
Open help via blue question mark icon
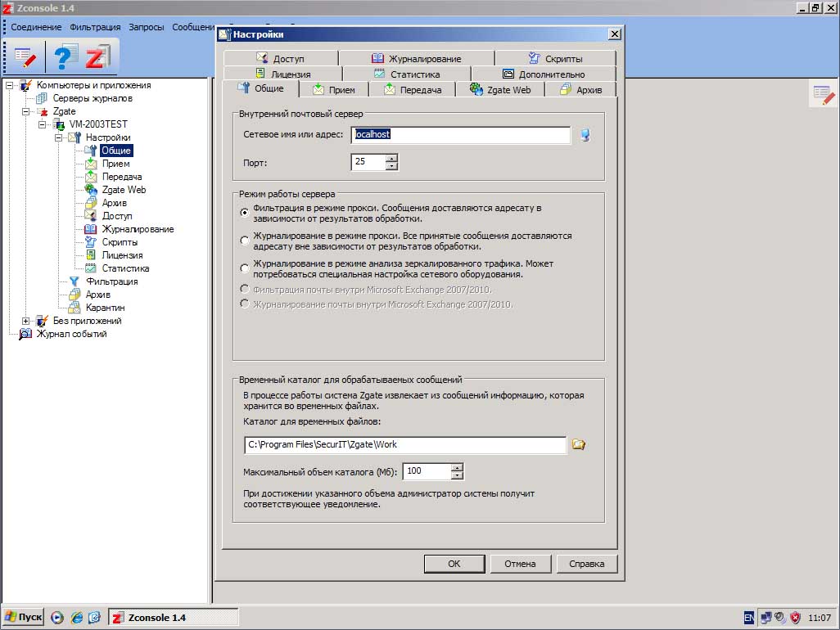[65, 56]
